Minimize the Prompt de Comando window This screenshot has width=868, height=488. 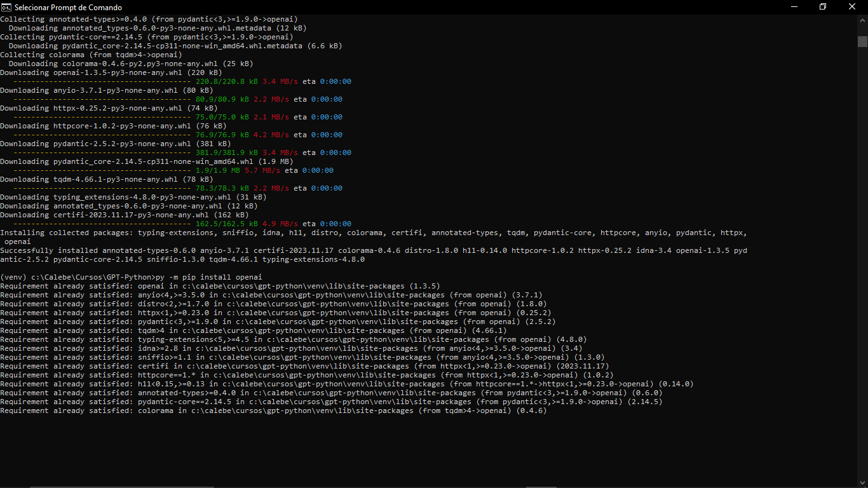tap(794, 7)
